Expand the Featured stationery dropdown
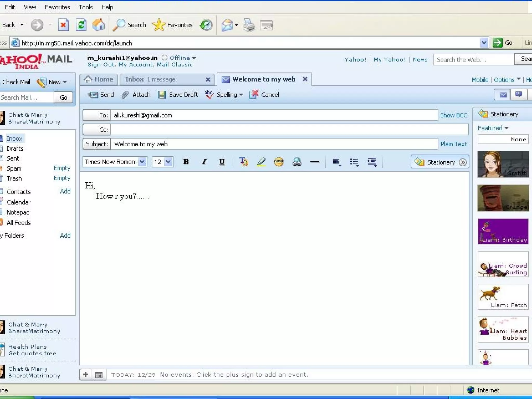This screenshot has width=532, height=399. [493, 128]
